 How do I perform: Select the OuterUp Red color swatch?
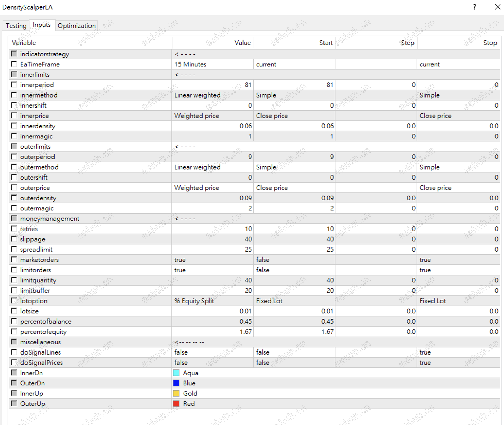coord(176,403)
